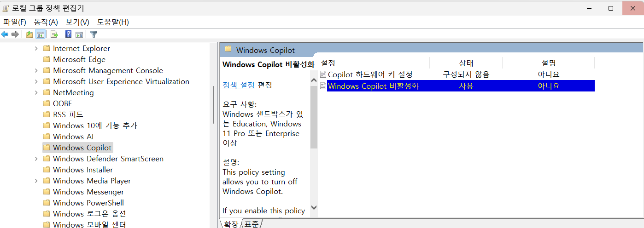
Task: Select Windows 모바일 센터 in the tree
Action: pos(89,224)
